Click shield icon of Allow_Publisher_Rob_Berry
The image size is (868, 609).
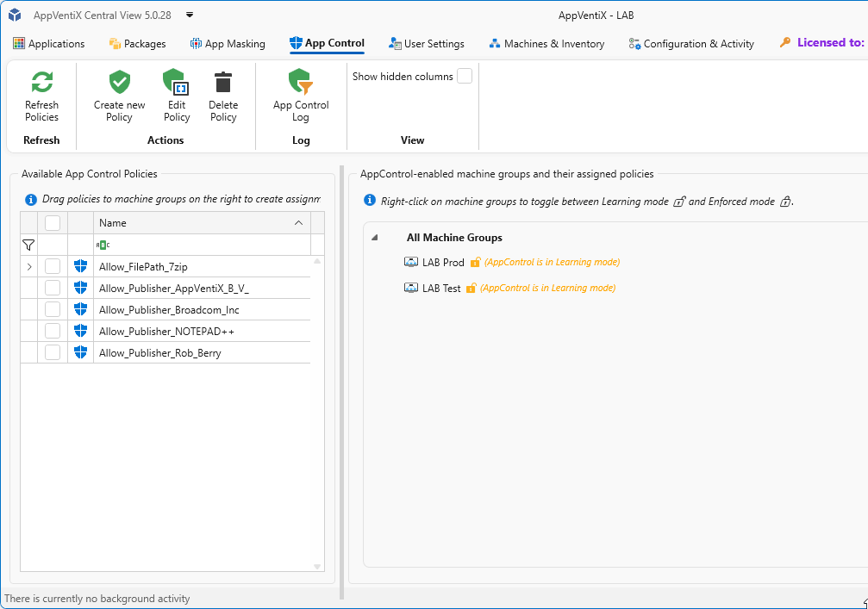[x=81, y=353]
